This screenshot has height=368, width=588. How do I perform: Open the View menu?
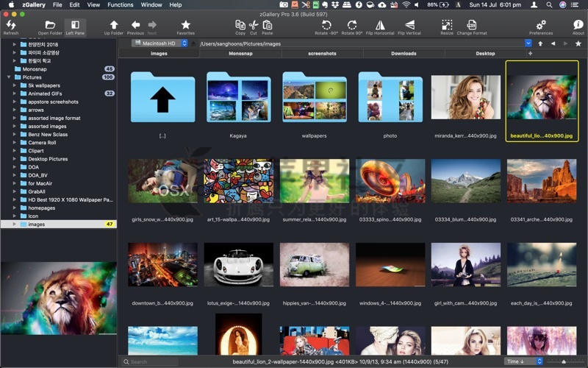pos(93,5)
